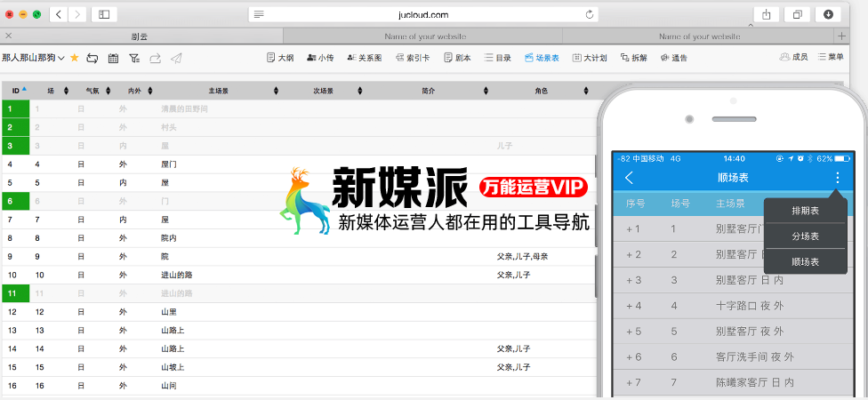Toggle the Safari sidebar button
Viewport: 868px width, 400px height.
click(x=104, y=14)
